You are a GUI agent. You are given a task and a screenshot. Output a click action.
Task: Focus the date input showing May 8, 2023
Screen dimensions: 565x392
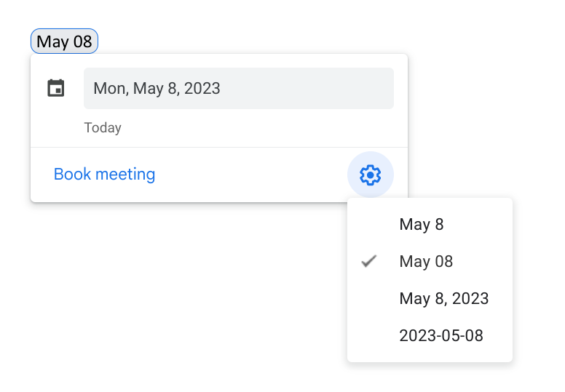tap(238, 89)
